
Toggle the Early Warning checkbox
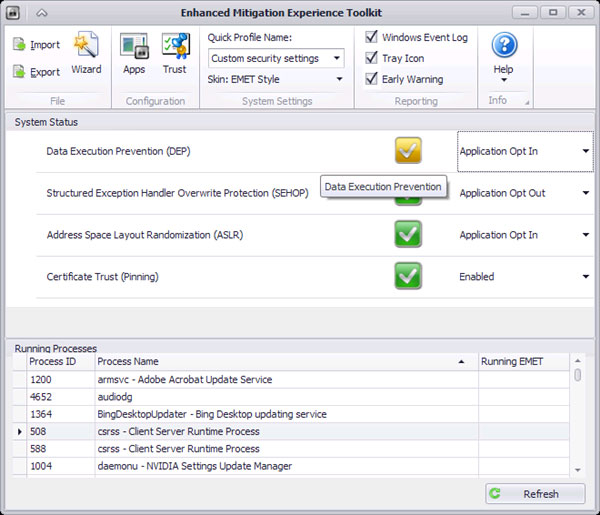pyautogui.click(x=371, y=78)
